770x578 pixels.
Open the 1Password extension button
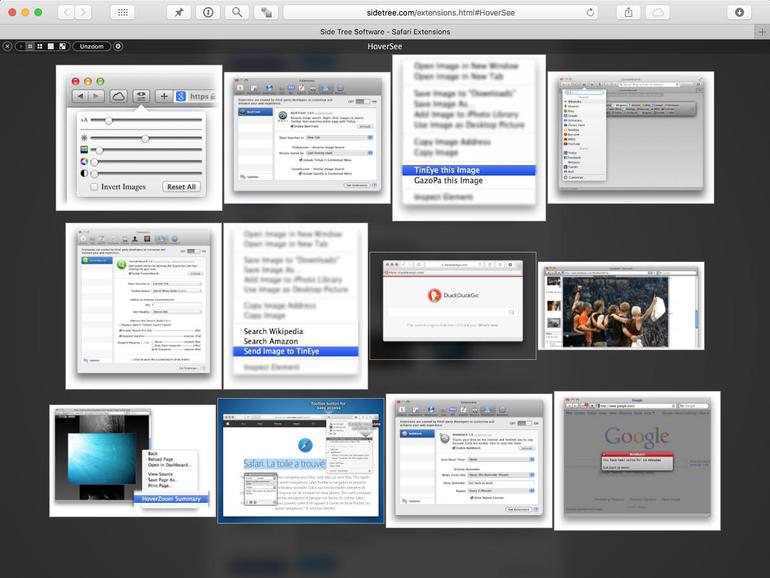pyautogui.click(x=208, y=12)
